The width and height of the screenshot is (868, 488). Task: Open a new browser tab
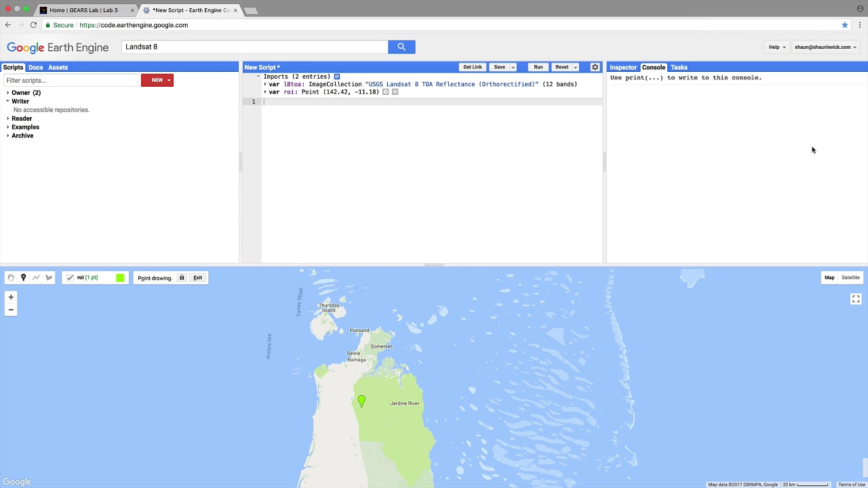tap(251, 10)
